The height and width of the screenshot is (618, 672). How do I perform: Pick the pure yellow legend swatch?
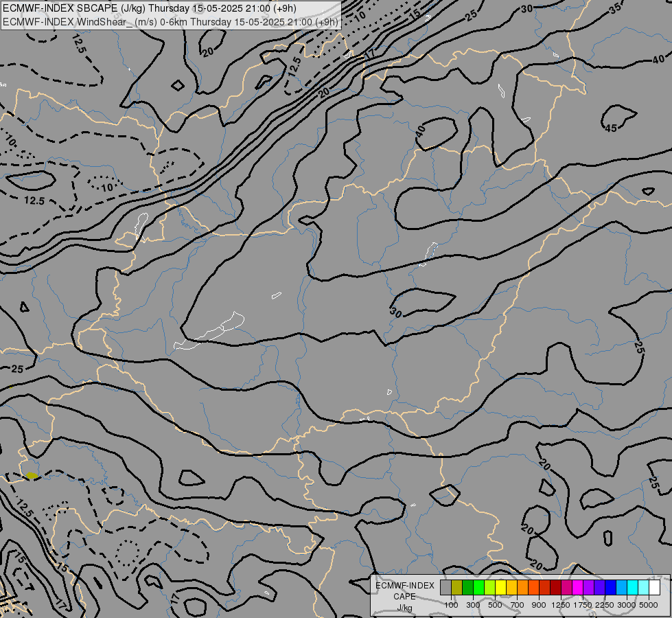coord(500,587)
